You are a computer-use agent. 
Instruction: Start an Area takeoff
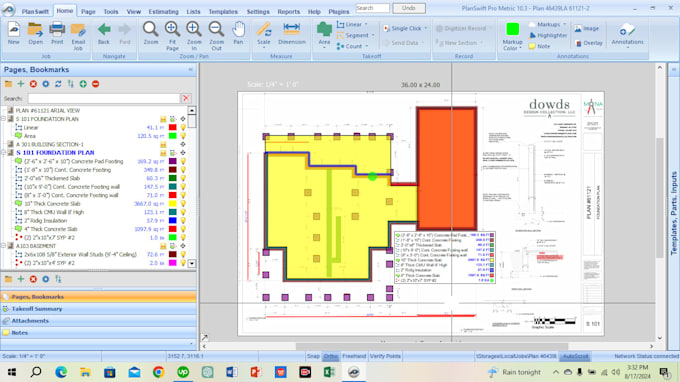coord(324,33)
